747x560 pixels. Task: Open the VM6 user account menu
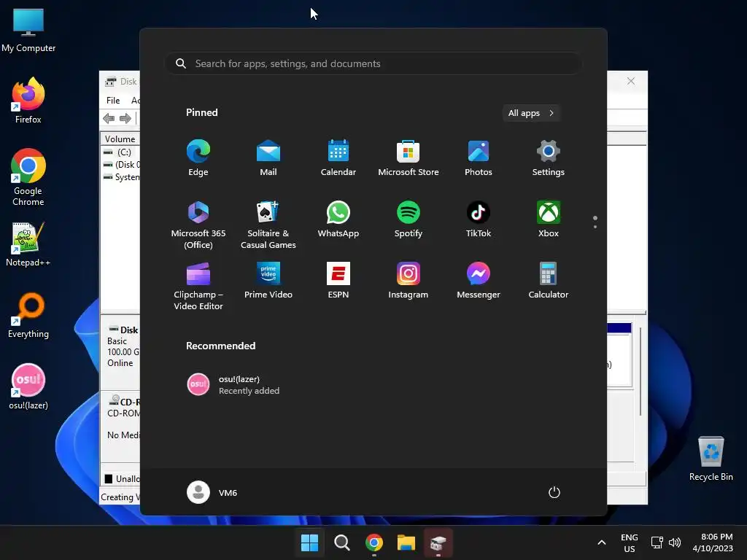(x=212, y=492)
